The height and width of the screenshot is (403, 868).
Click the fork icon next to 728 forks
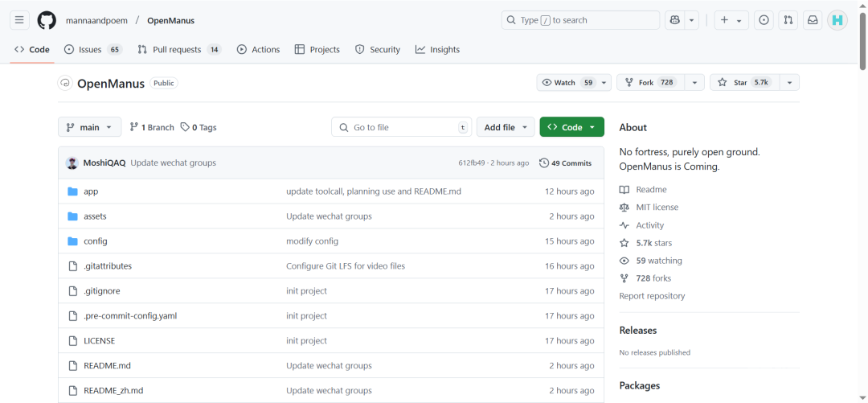click(624, 278)
